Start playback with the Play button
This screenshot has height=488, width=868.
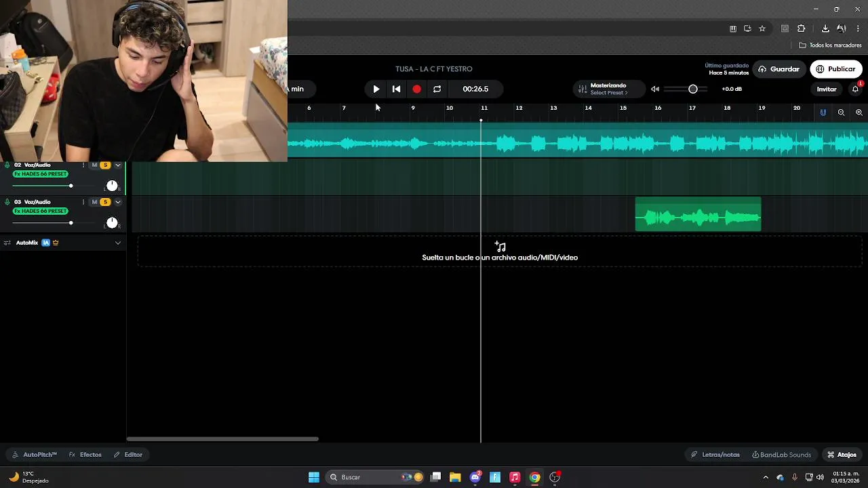[x=376, y=89]
